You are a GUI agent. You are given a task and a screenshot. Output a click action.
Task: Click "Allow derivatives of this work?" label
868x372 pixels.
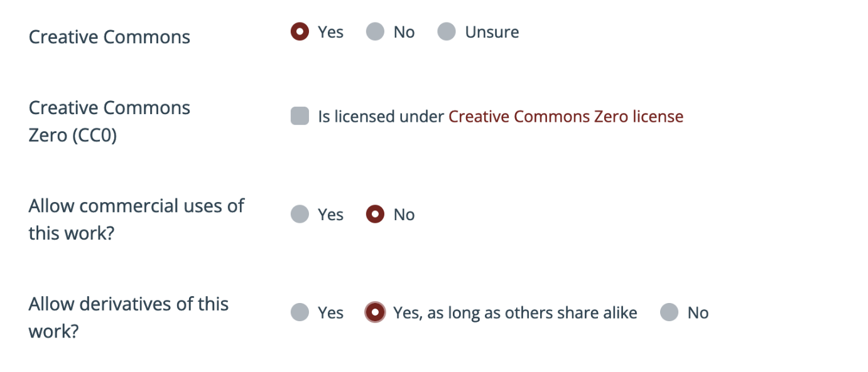[x=128, y=317]
